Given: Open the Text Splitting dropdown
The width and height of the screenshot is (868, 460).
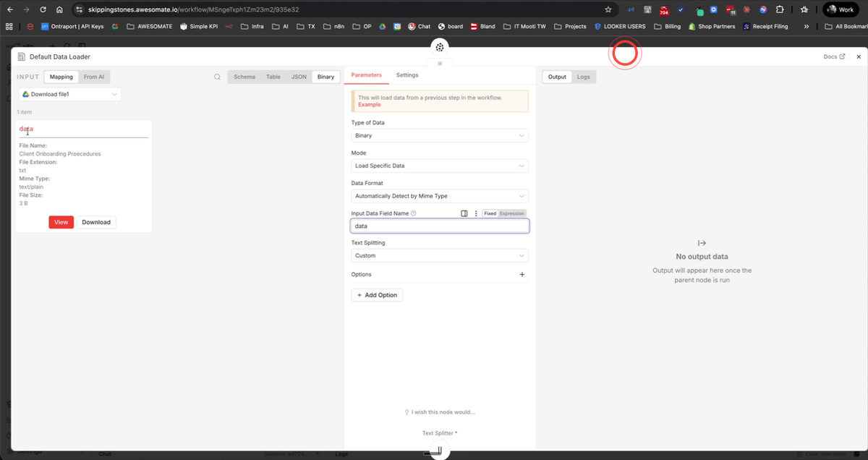Looking at the screenshot, I should [x=440, y=255].
